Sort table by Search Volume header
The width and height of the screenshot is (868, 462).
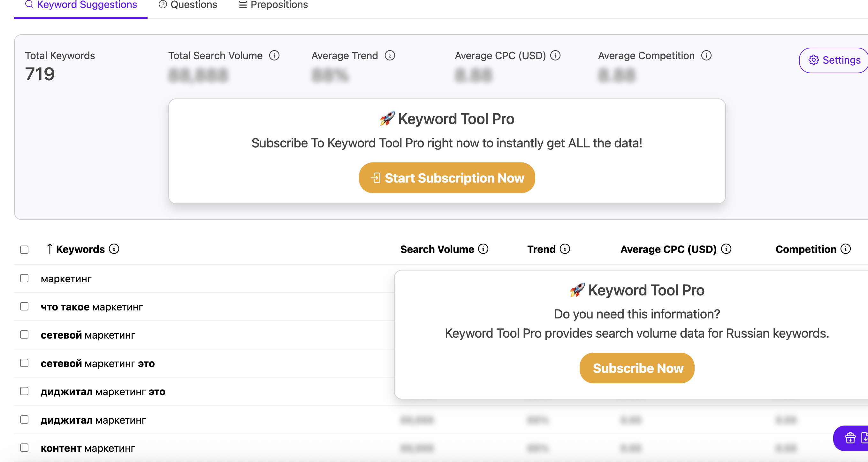coord(437,249)
